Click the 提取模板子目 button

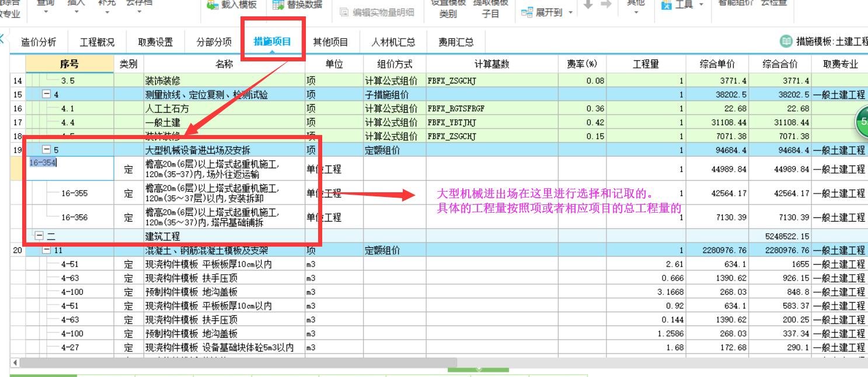491,8
